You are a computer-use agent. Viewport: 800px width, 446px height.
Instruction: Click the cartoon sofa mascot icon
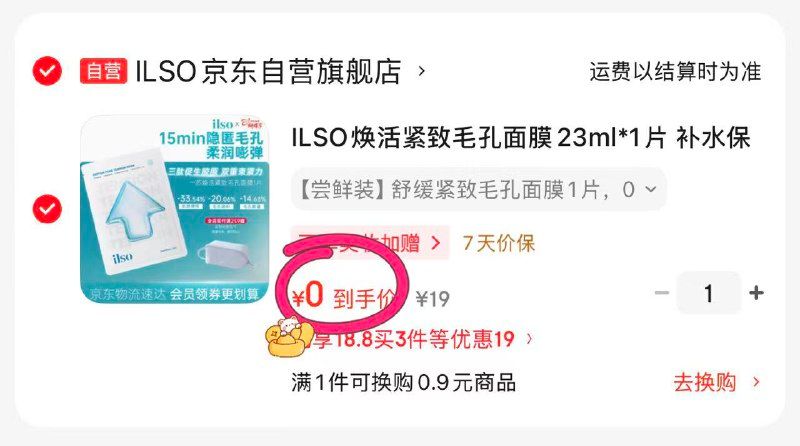289,336
